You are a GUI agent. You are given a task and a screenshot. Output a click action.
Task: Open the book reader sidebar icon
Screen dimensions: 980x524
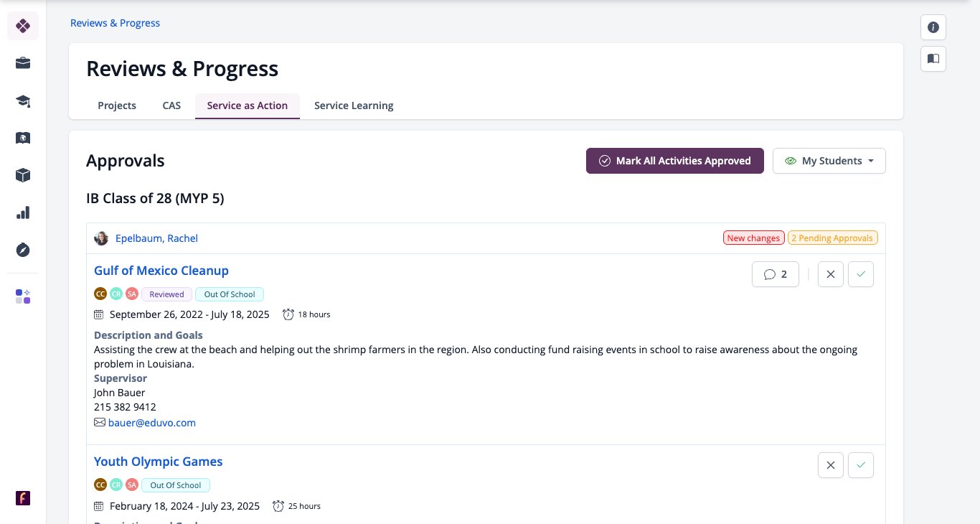[x=23, y=138]
